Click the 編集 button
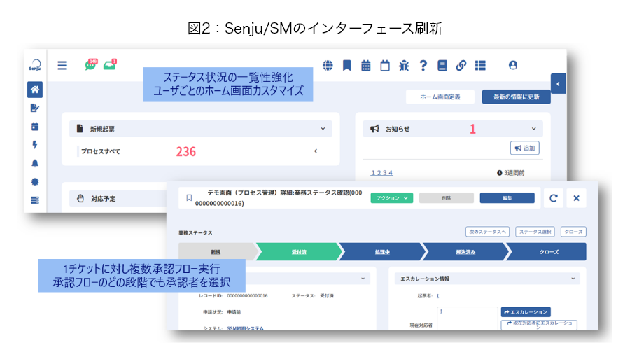Screen dimensions: 630x364 [x=507, y=198]
